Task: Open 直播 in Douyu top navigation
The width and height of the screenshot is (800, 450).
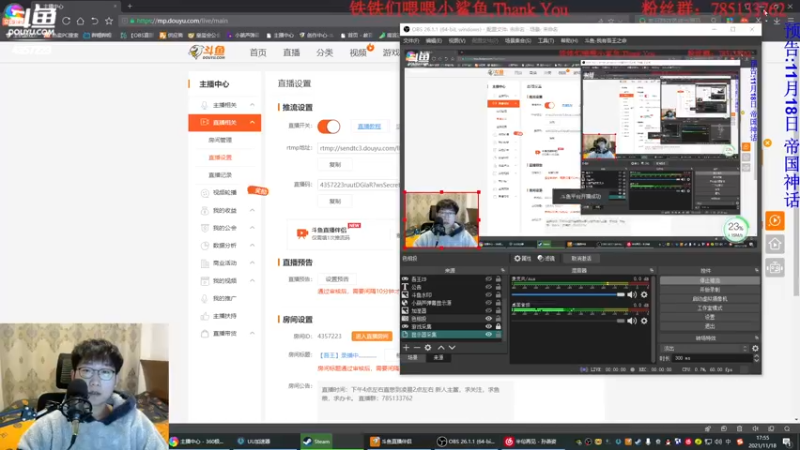Action: click(x=291, y=53)
